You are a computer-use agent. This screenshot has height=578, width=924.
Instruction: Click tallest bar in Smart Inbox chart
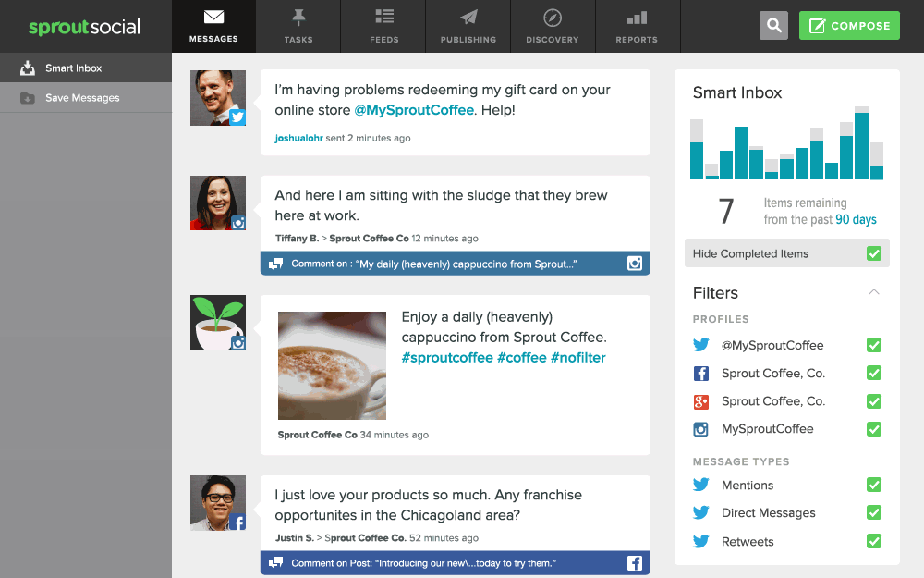tap(861, 142)
